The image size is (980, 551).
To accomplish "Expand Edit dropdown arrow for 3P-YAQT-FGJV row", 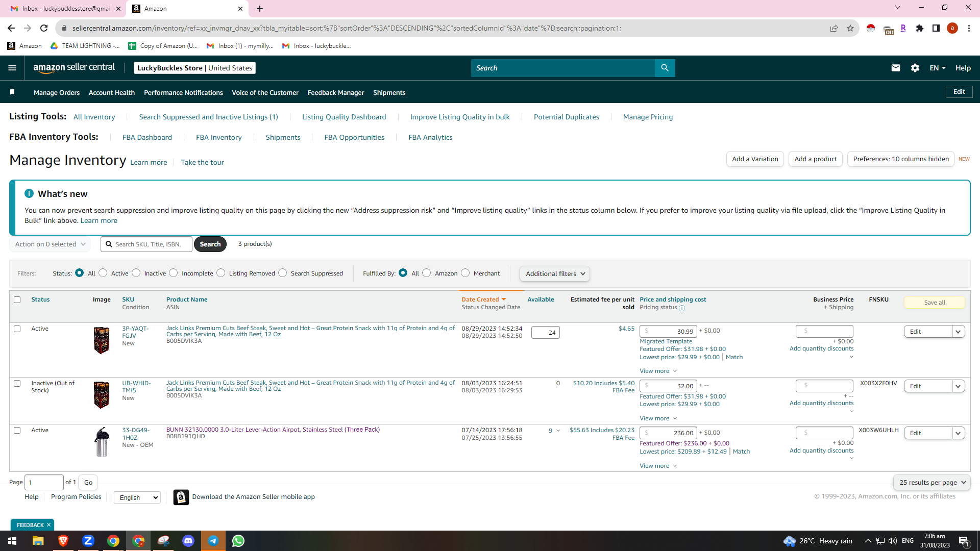I will (x=958, y=332).
